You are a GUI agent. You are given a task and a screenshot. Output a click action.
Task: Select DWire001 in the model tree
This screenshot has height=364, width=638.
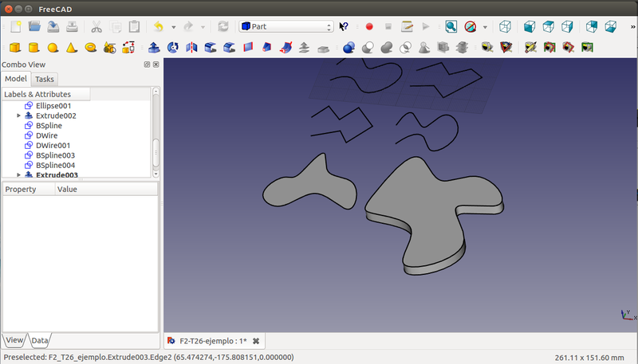pos(53,145)
